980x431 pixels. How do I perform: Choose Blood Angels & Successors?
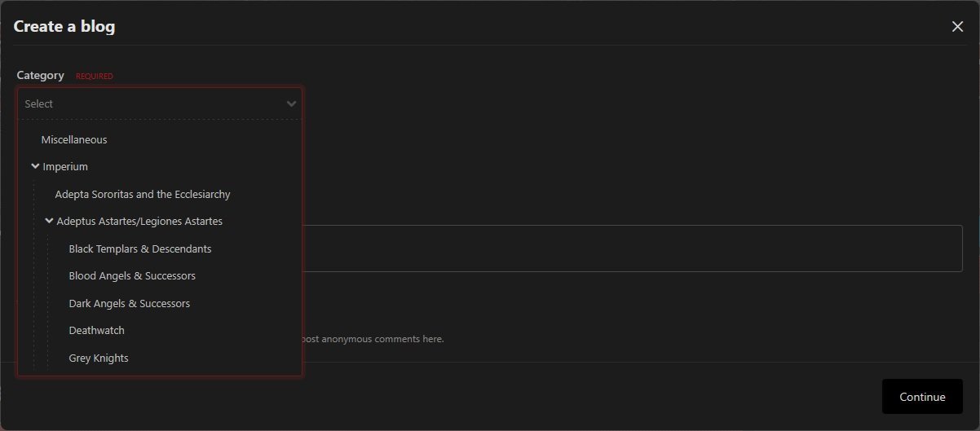point(132,275)
